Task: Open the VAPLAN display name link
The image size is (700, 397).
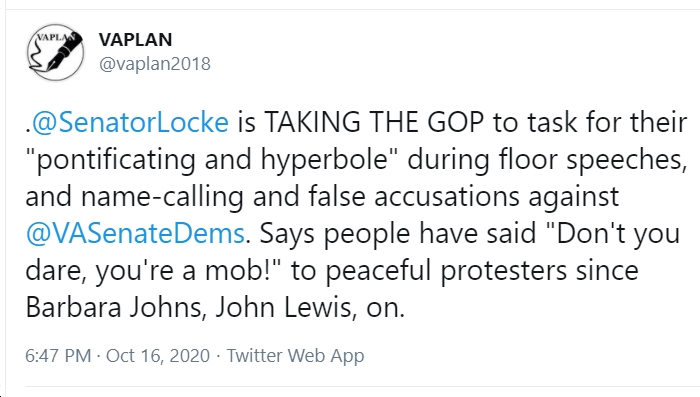Action: coord(135,40)
